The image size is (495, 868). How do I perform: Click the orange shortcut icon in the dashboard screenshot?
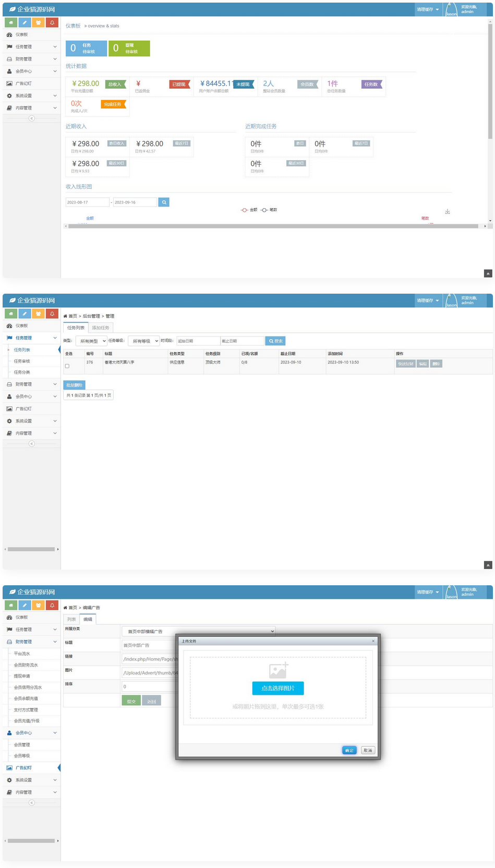[x=38, y=22]
